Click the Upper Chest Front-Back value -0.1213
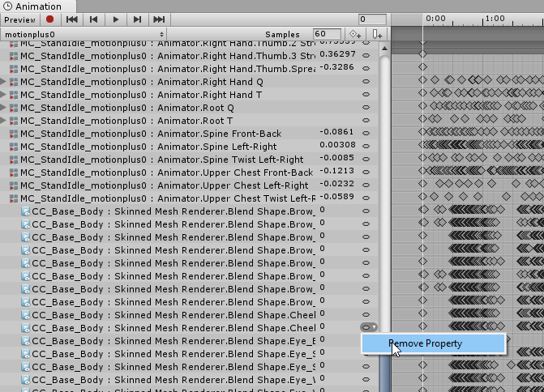The image size is (544, 392). tap(336, 171)
